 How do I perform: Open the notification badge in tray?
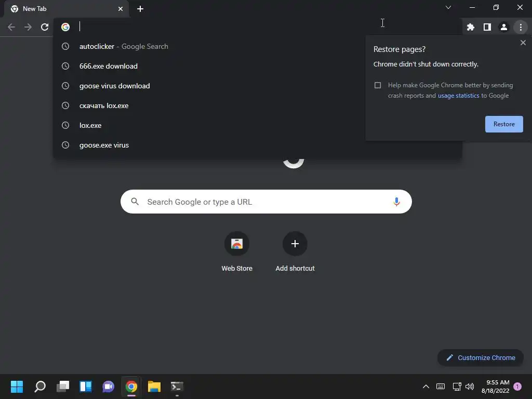tap(517, 387)
